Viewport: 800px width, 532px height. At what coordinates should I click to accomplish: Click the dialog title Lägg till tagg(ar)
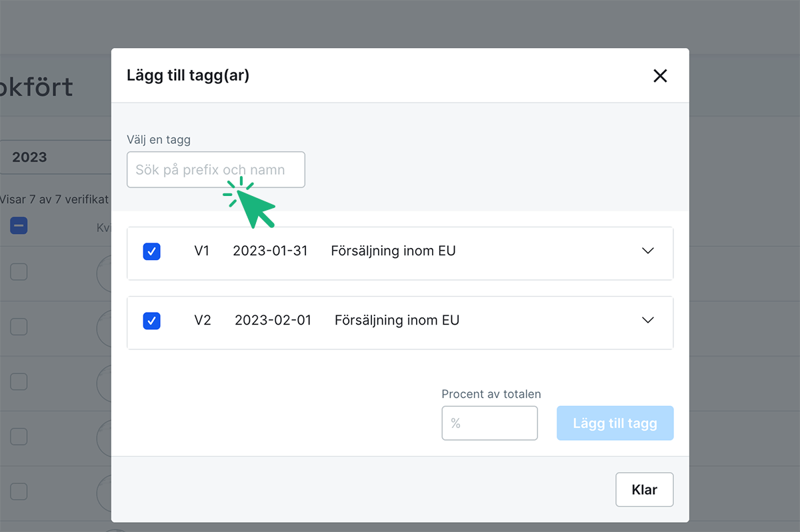188,75
